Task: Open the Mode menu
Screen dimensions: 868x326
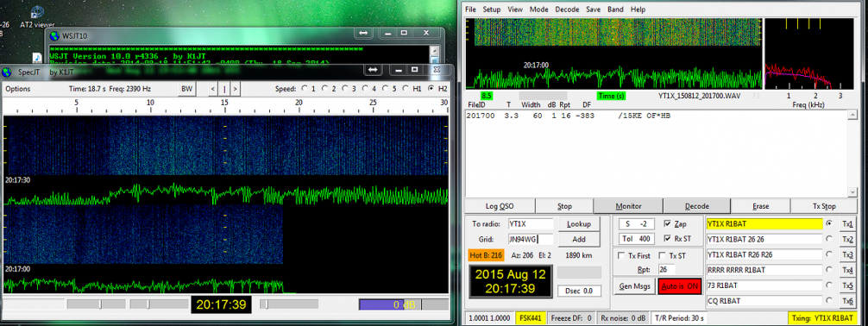Action: (539, 9)
